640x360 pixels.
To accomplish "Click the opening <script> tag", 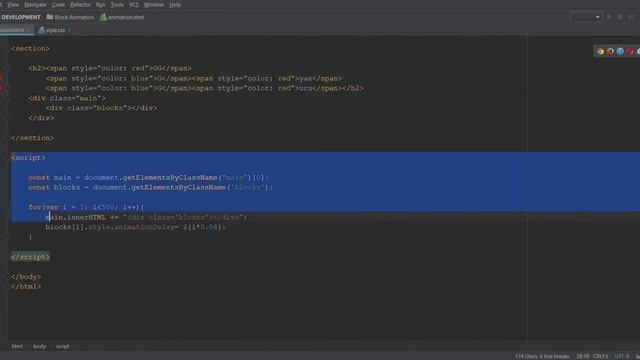I will click(x=28, y=158).
